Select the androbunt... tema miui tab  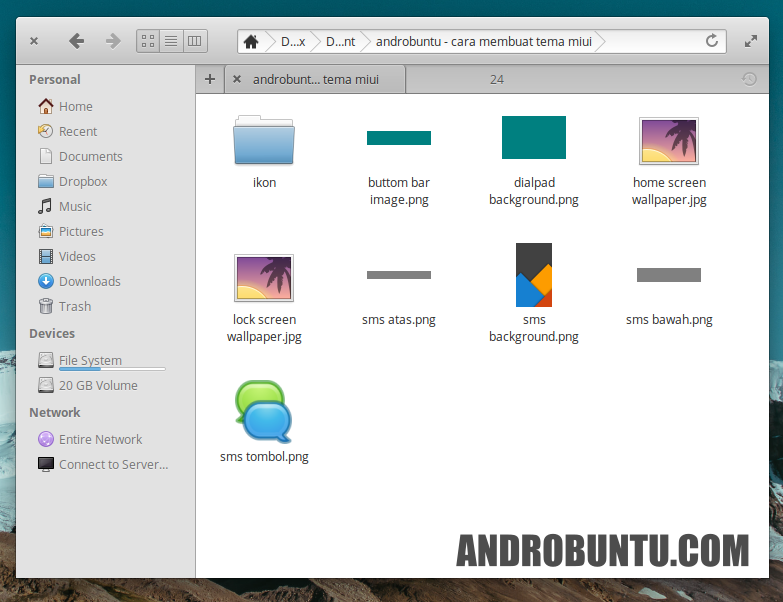316,79
